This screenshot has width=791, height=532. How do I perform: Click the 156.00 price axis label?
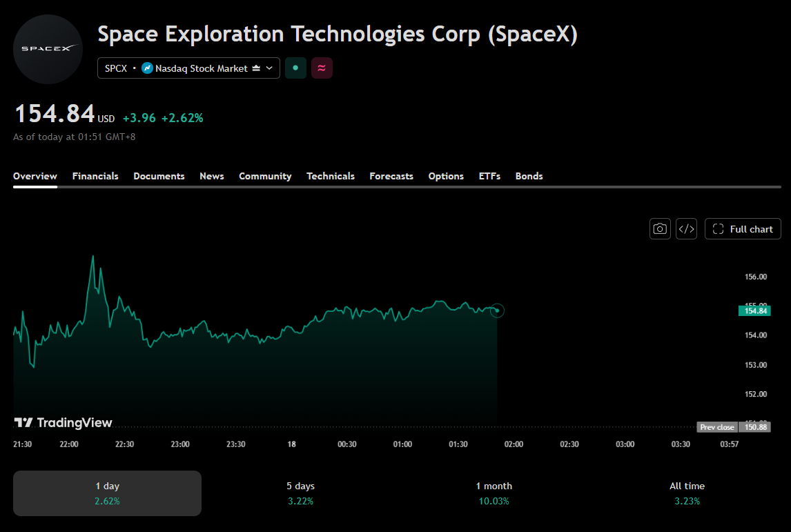(x=756, y=277)
